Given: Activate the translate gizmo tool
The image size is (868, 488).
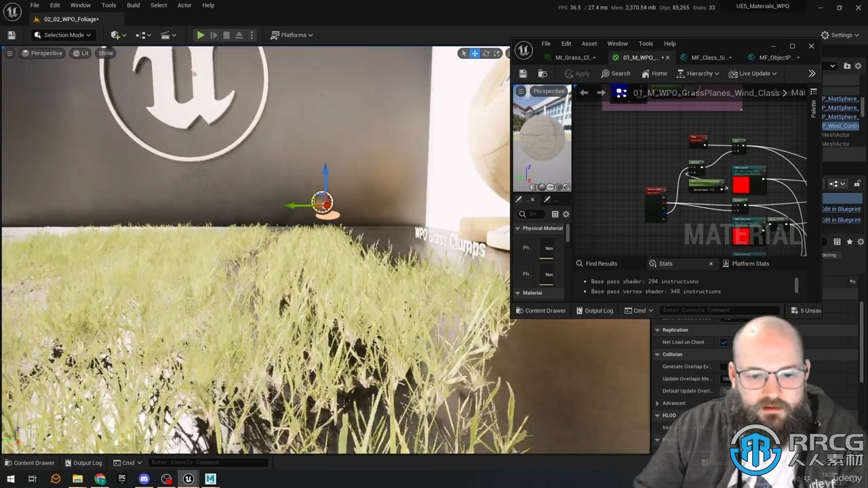Looking at the screenshot, I should [x=475, y=53].
